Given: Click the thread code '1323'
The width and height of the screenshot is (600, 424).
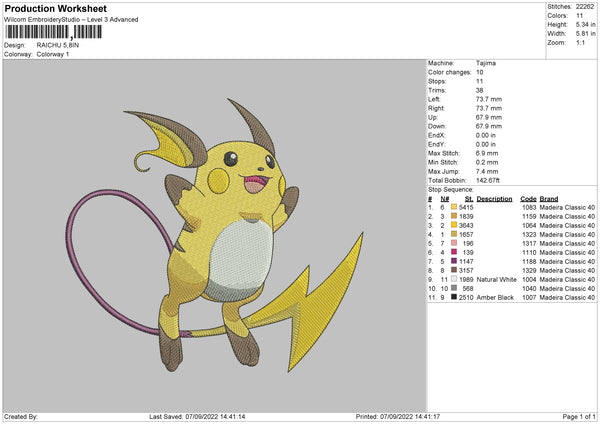Looking at the screenshot, I should 529,234.
